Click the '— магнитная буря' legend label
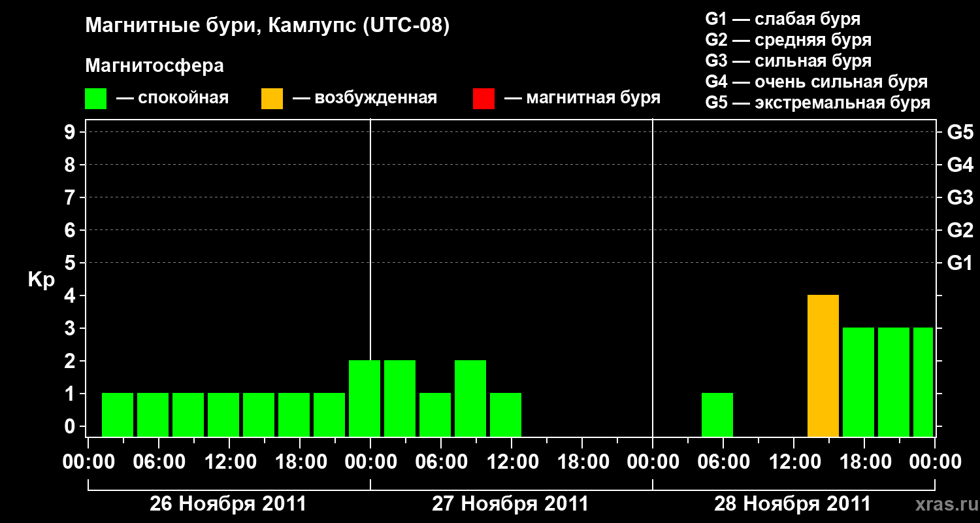This screenshot has height=523, width=980. coord(583,98)
